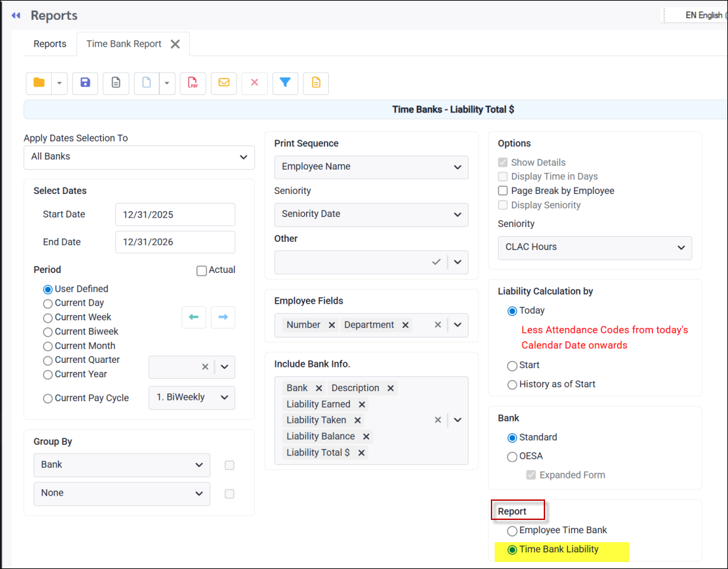Open the blue filter funnel icon
This screenshot has width=728, height=569.
click(285, 83)
